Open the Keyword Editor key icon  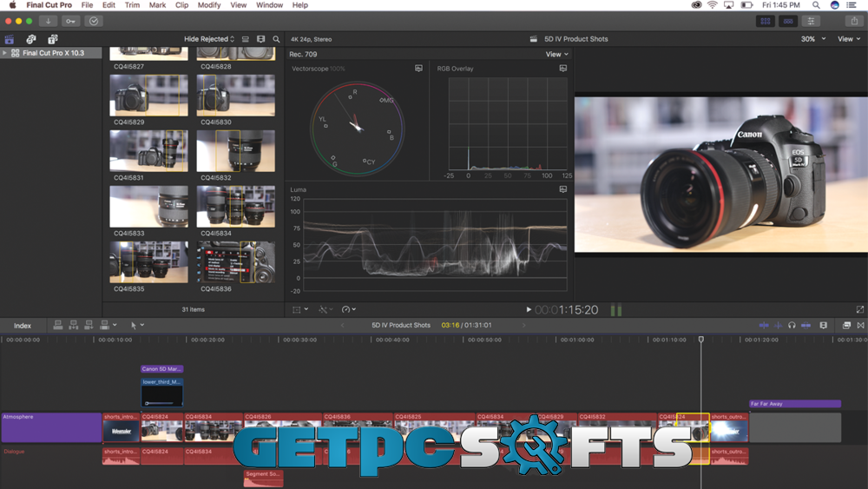(70, 21)
